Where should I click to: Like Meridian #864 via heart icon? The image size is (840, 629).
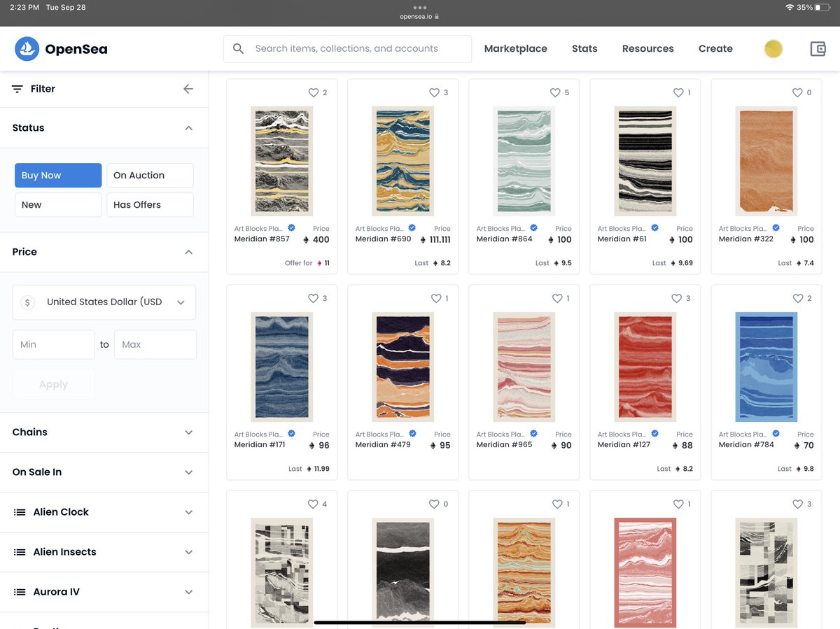(x=555, y=92)
